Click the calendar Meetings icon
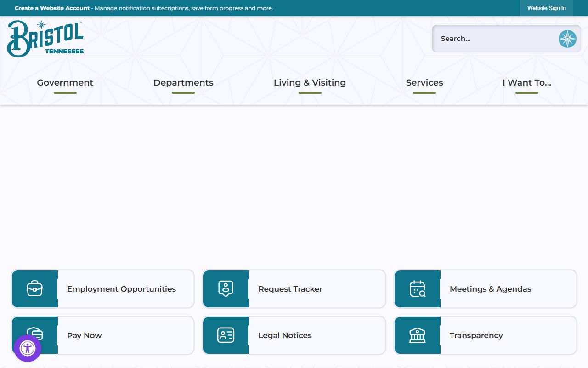Image resolution: width=588 pixels, height=368 pixels. (417, 289)
